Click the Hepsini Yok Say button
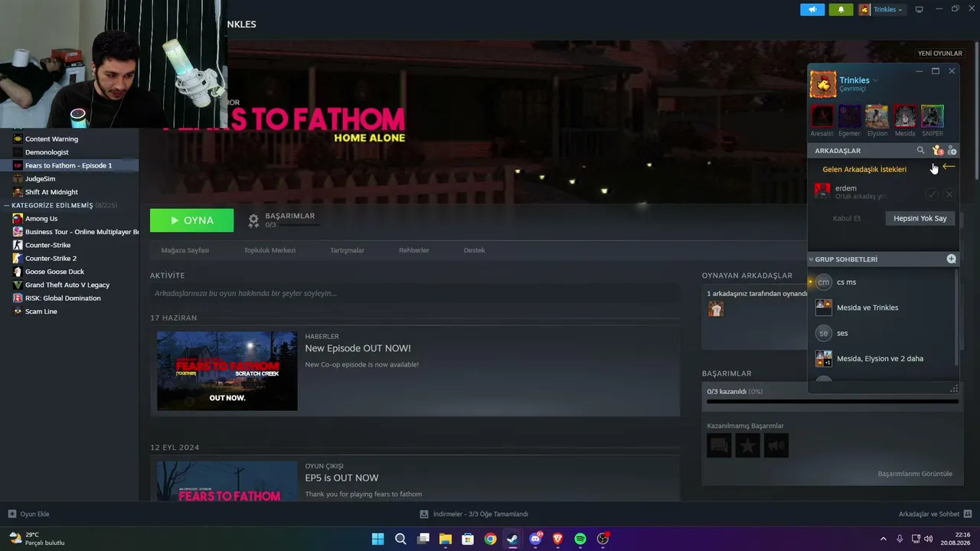Viewport: 980px width, 551px height. click(920, 218)
